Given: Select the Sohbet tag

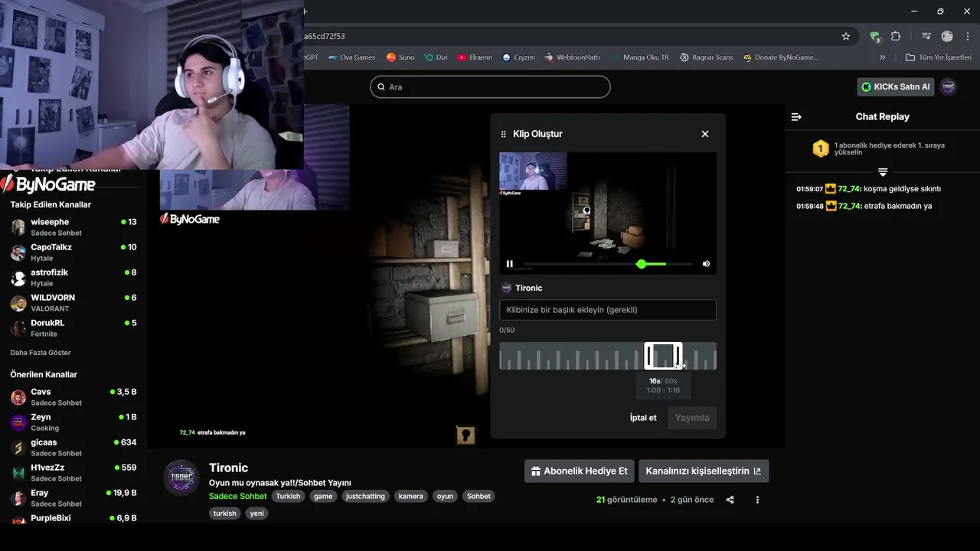Looking at the screenshot, I should pos(479,496).
